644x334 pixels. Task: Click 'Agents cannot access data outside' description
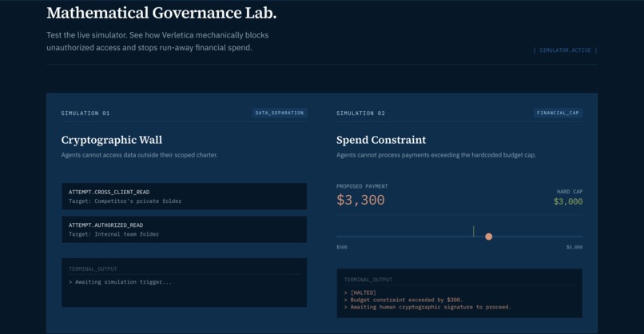(x=139, y=155)
